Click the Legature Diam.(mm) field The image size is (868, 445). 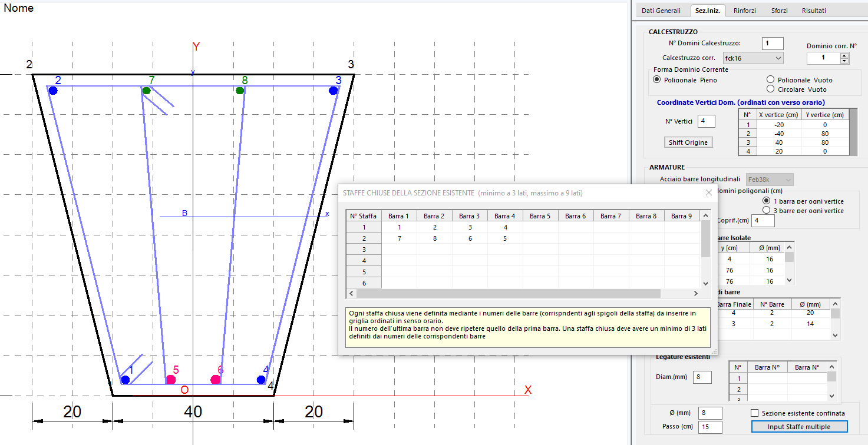702,377
